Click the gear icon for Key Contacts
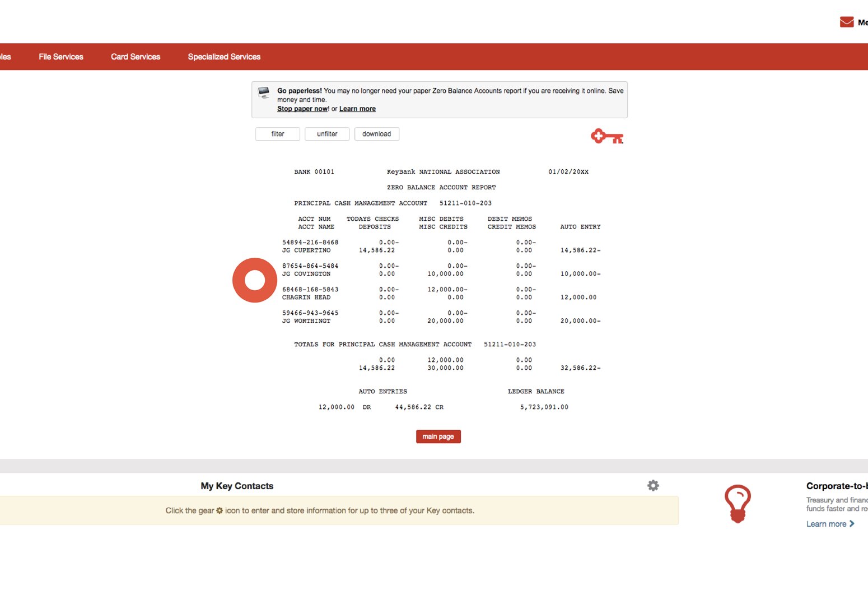 click(653, 485)
